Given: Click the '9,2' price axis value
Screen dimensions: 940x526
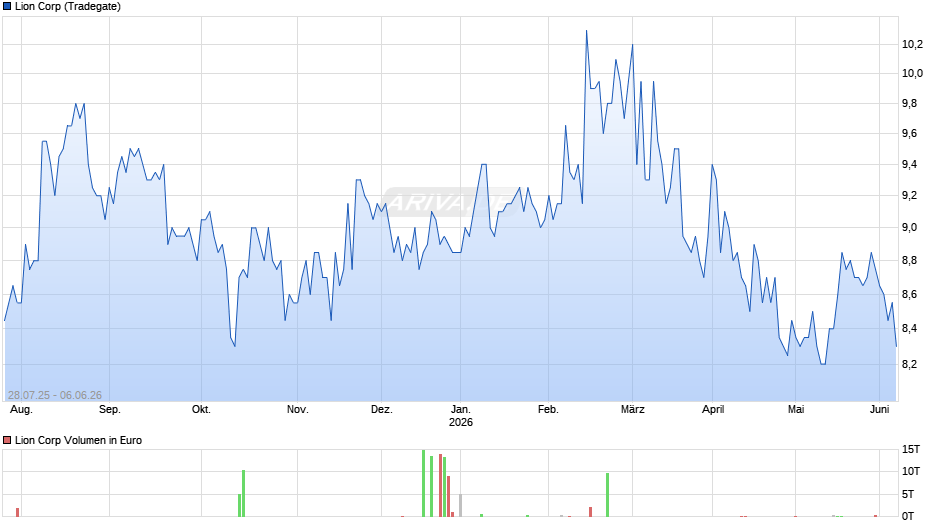Looking at the screenshot, I should point(909,196).
